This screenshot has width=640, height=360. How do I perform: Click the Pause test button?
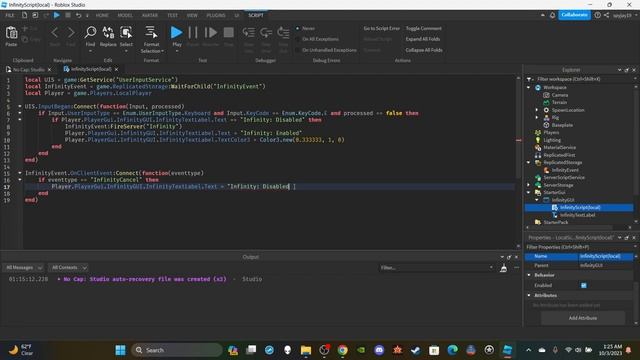193,32
